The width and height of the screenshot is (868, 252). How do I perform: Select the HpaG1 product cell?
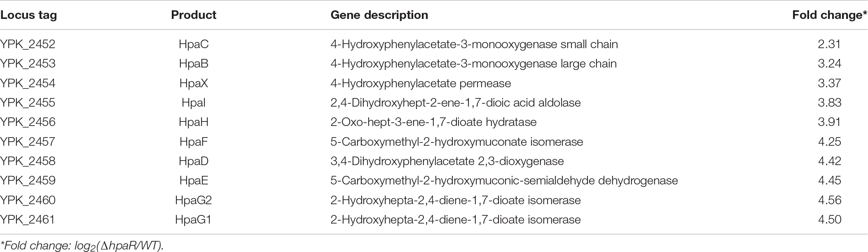[x=194, y=220]
